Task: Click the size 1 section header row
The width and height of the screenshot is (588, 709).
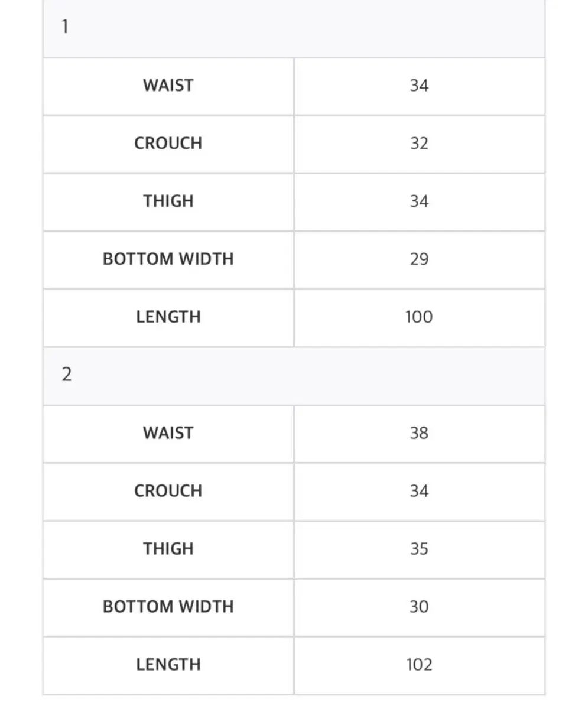Action: click(294, 27)
